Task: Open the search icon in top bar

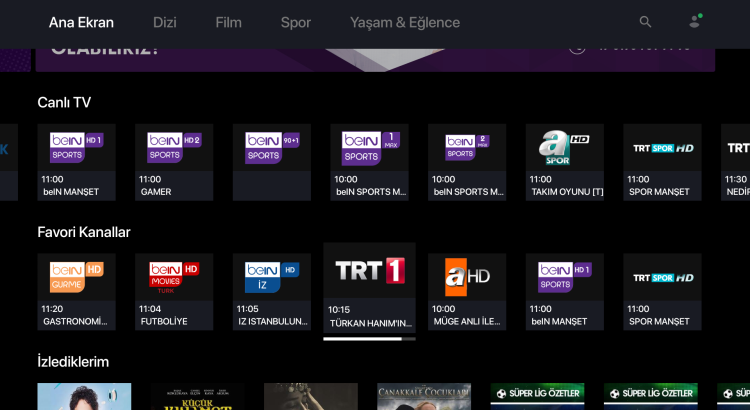Action: [x=645, y=22]
